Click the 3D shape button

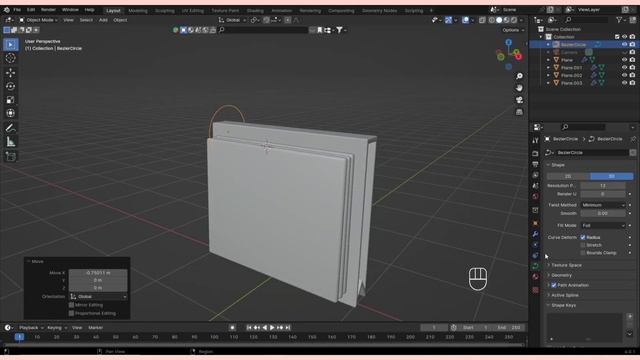click(612, 176)
